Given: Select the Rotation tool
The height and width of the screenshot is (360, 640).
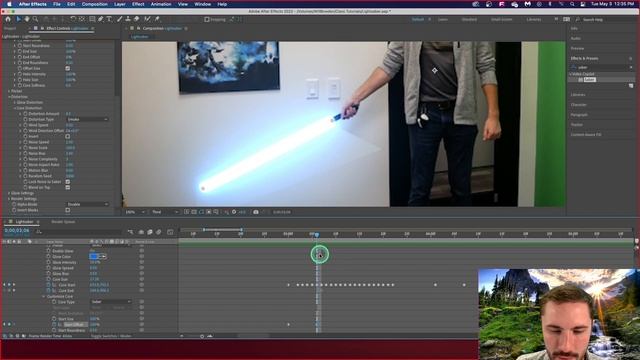Looking at the screenshot, I should 73,19.
